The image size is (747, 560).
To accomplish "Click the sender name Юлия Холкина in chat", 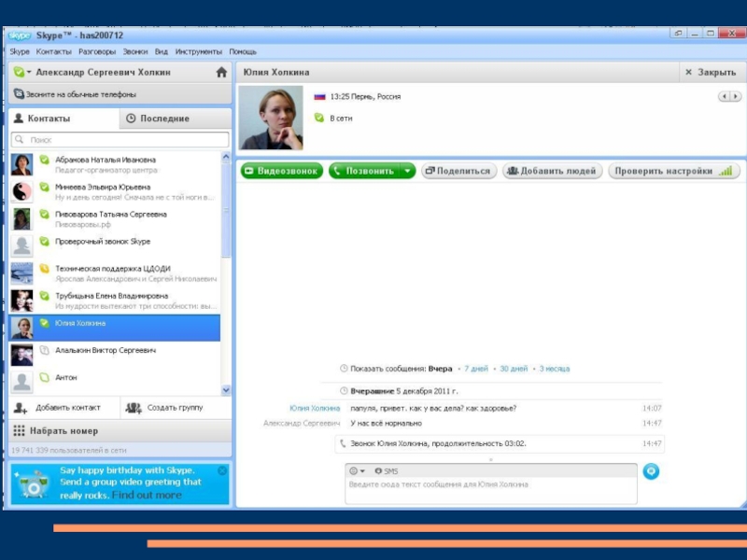I will (315, 408).
